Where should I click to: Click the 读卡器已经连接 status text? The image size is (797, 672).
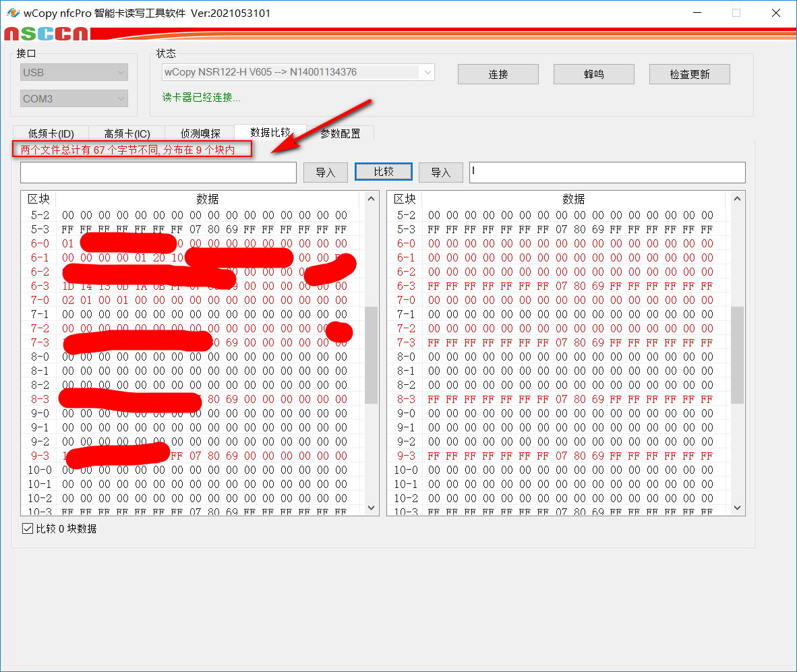point(202,98)
